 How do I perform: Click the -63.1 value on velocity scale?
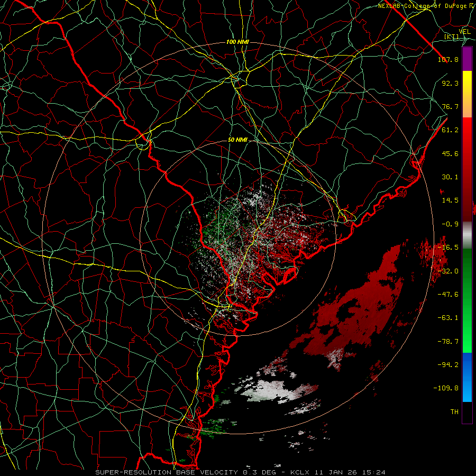(x=448, y=318)
